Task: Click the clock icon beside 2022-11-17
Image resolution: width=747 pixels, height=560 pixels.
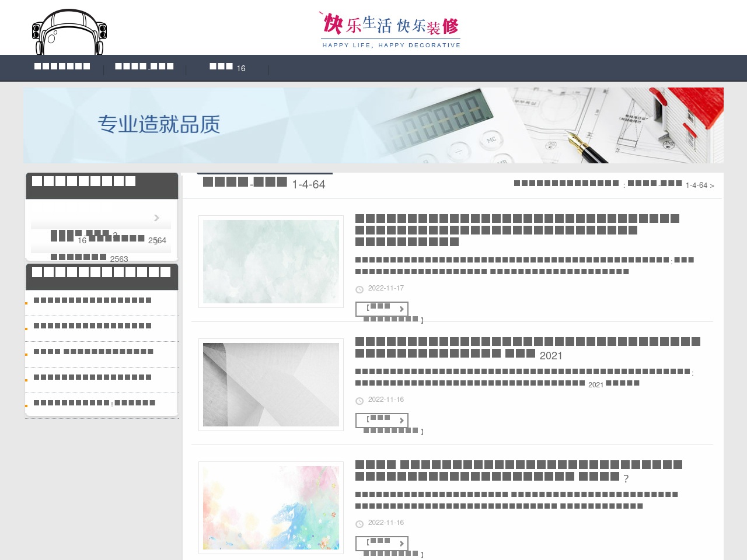Action: click(359, 289)
